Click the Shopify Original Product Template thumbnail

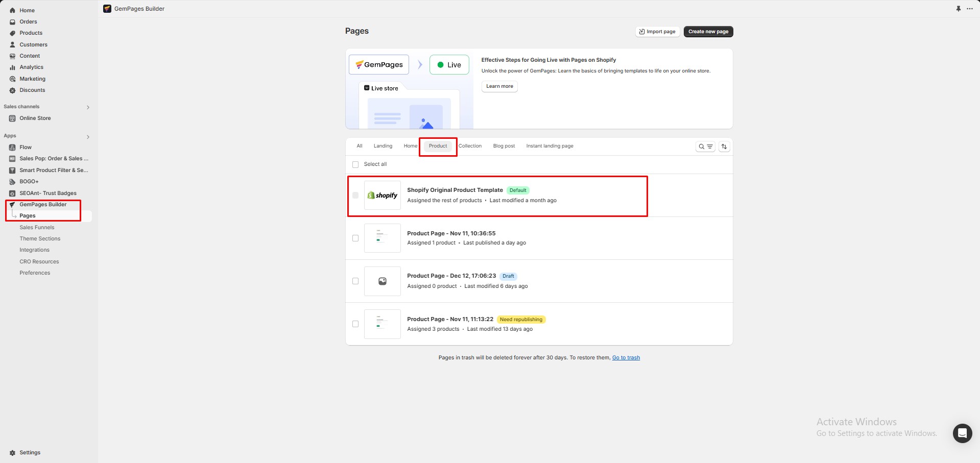click(382, 195)
